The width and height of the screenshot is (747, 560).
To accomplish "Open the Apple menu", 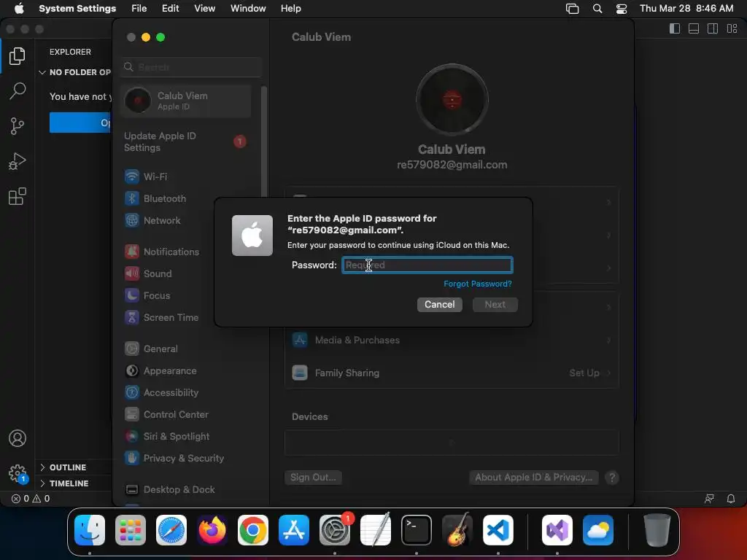I will click(x=19, y=9).
